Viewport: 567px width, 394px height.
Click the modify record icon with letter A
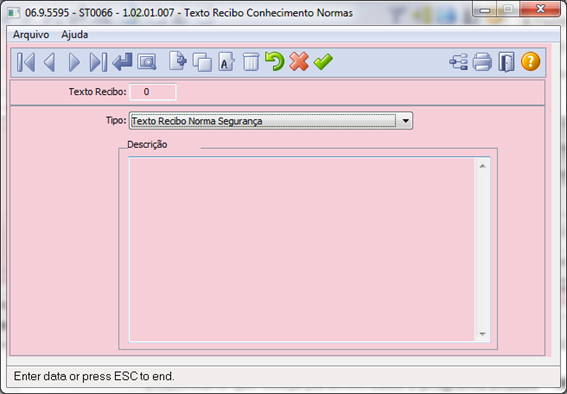click(x=226, y=62)
